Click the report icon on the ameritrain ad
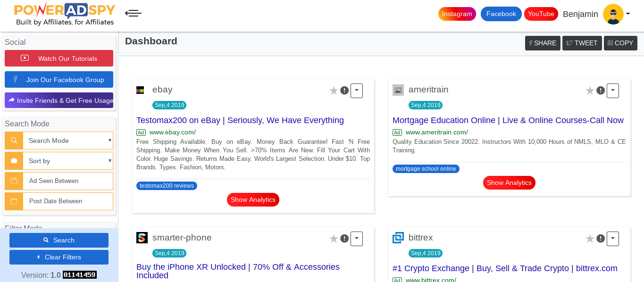Screen dimensions: 644x282 pos(601,91)
